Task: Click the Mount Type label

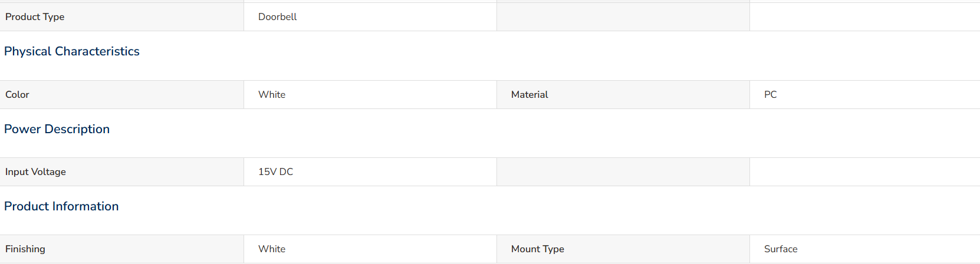Action: [x=538, y=249]
